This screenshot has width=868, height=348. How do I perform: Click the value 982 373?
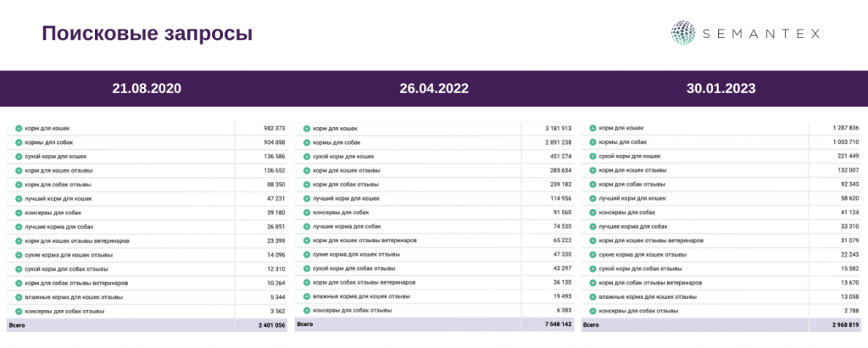click(275, 129)
